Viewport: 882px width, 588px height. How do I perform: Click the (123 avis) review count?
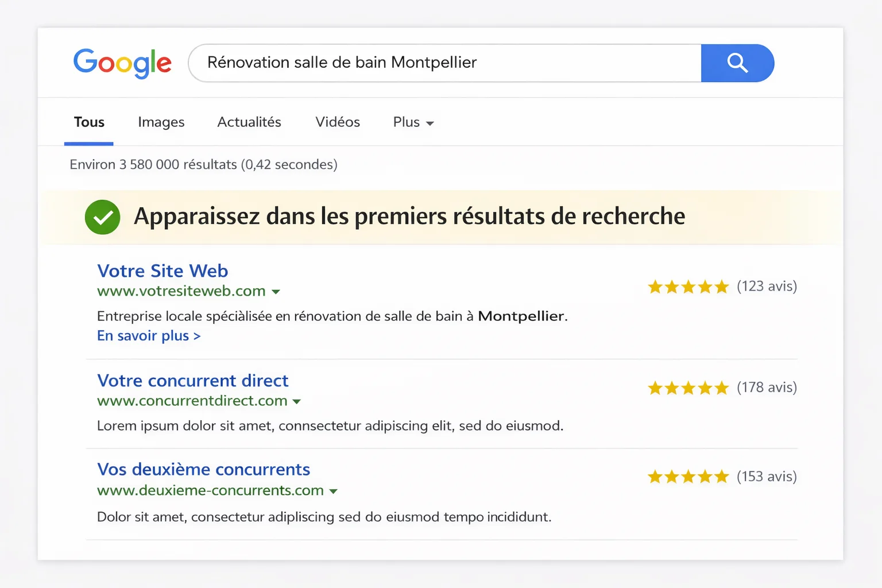[767, 286]
